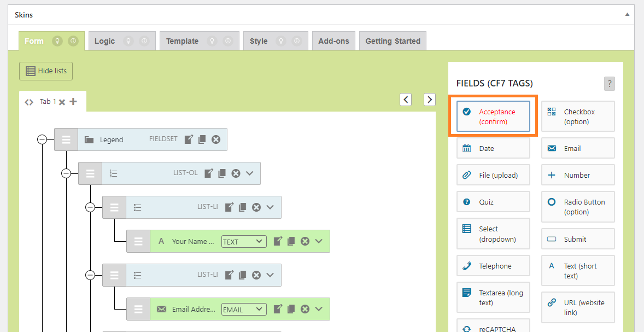Switch to the Logic tab

[104, 41]
